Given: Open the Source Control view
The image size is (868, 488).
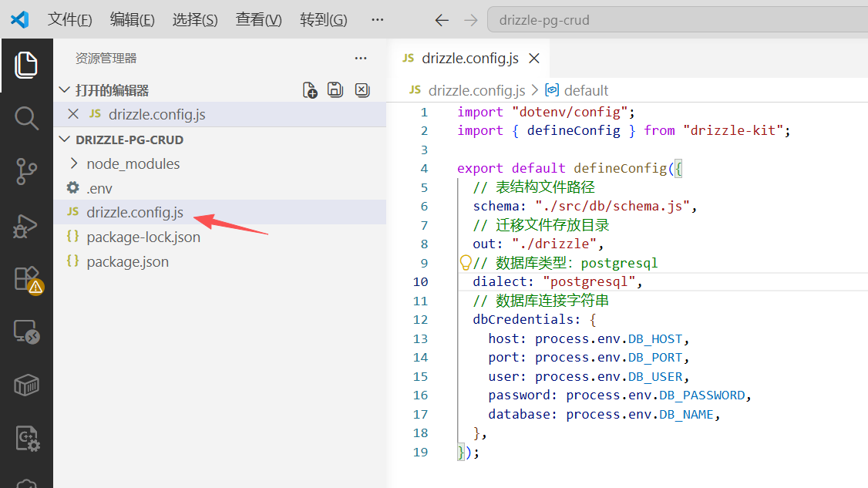Looking at the screenshot, I should 26,172.
